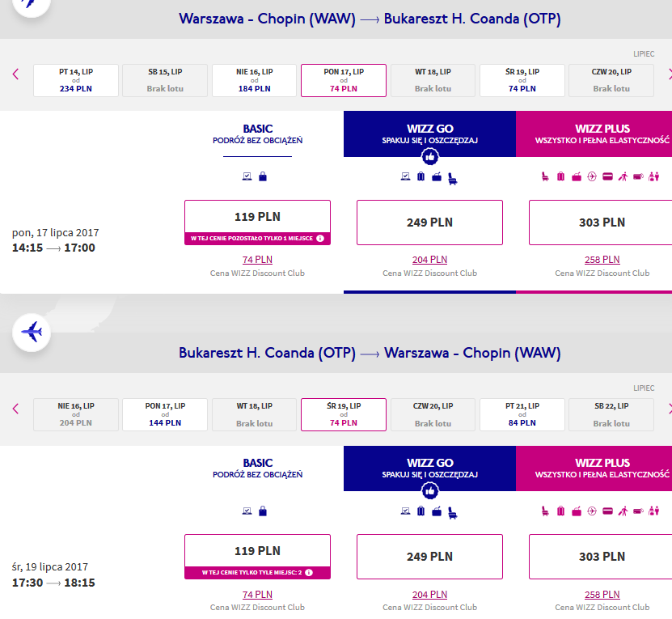Click the small bag icon under return BASIC

[263, 511]
